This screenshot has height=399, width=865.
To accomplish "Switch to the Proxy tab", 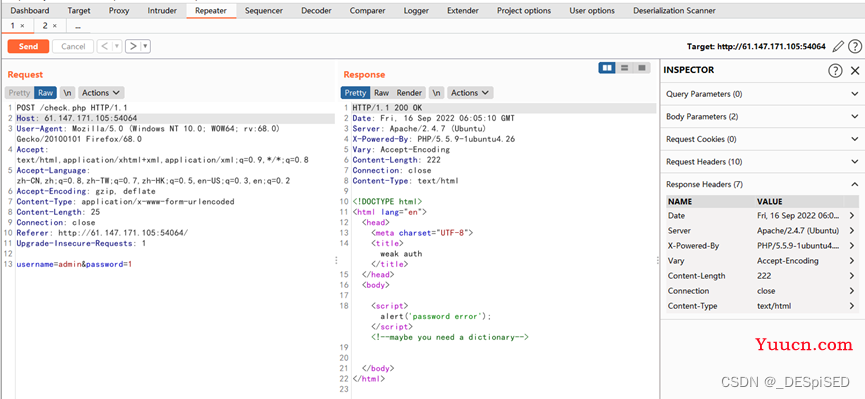I will click(119, 10).
